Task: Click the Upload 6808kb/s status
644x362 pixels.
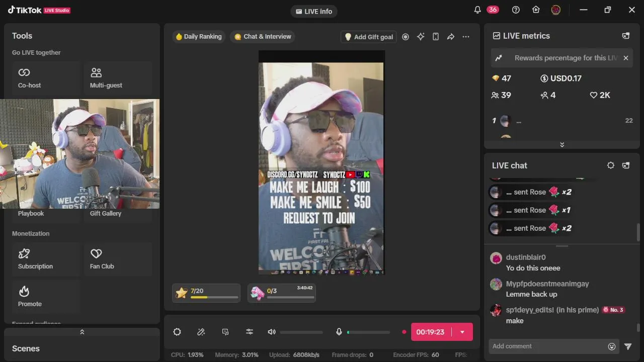Action: coord(294,355)
